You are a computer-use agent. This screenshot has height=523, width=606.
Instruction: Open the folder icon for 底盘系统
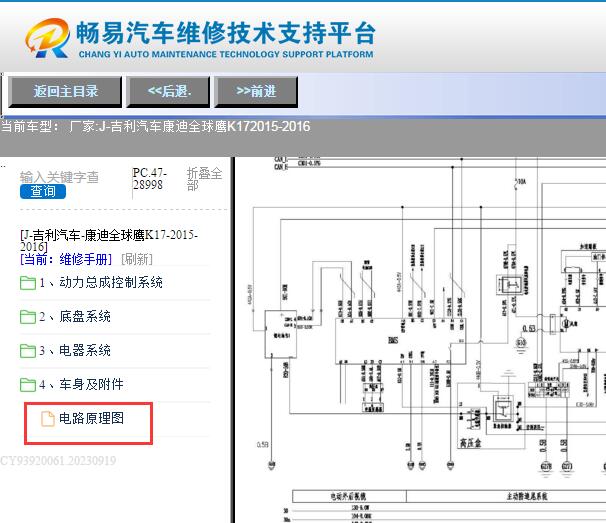(28, 317)
